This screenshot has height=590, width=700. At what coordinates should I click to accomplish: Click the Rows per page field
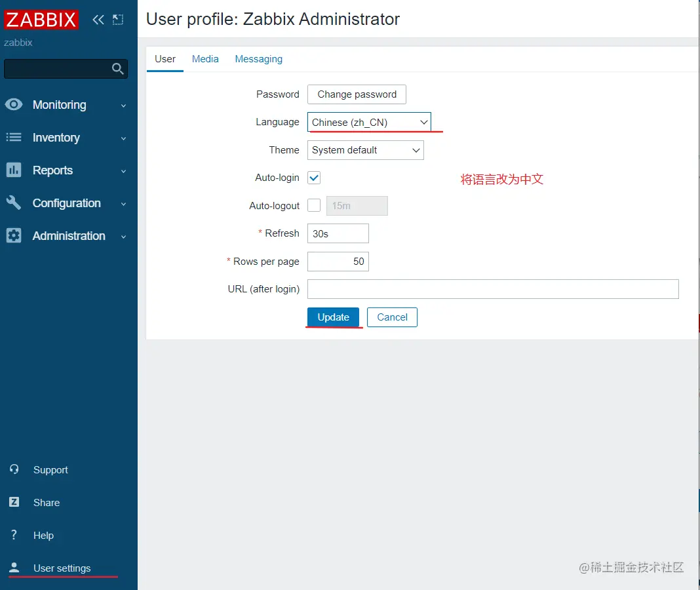pos(338,262)
